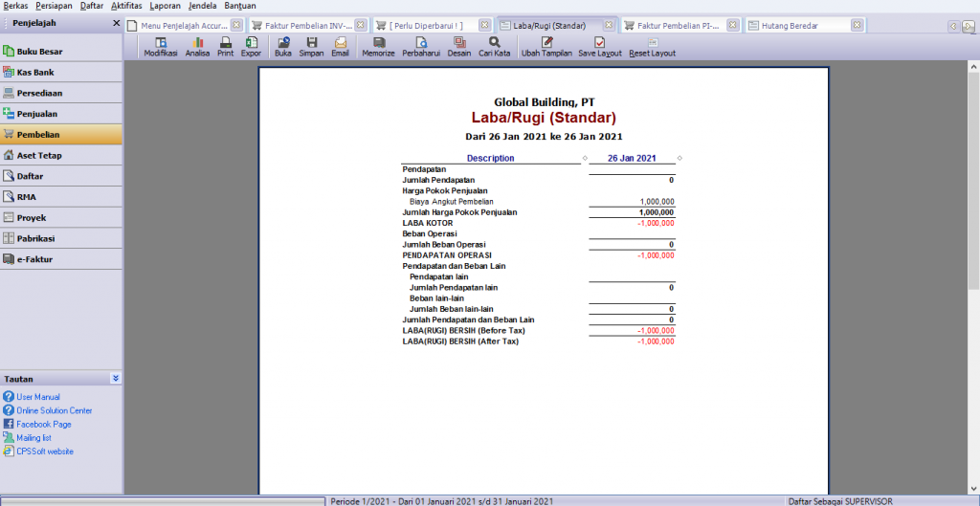Open Online Solution Center link

pos(55,410)
